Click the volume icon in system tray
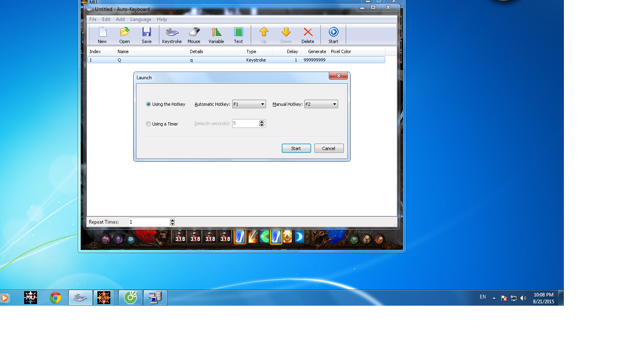644x362 pixels. pyautogui.click(x=523, y=298)
